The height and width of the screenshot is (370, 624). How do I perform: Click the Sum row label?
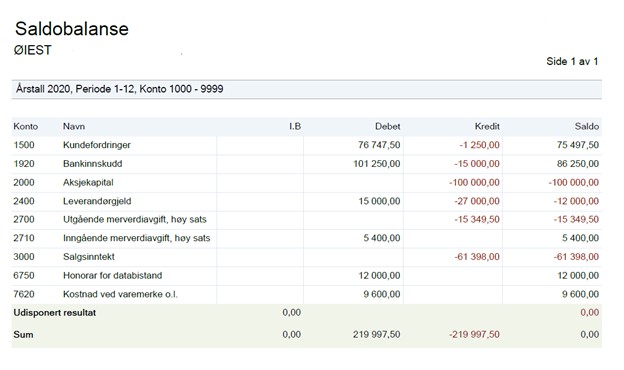coord(23,335)
